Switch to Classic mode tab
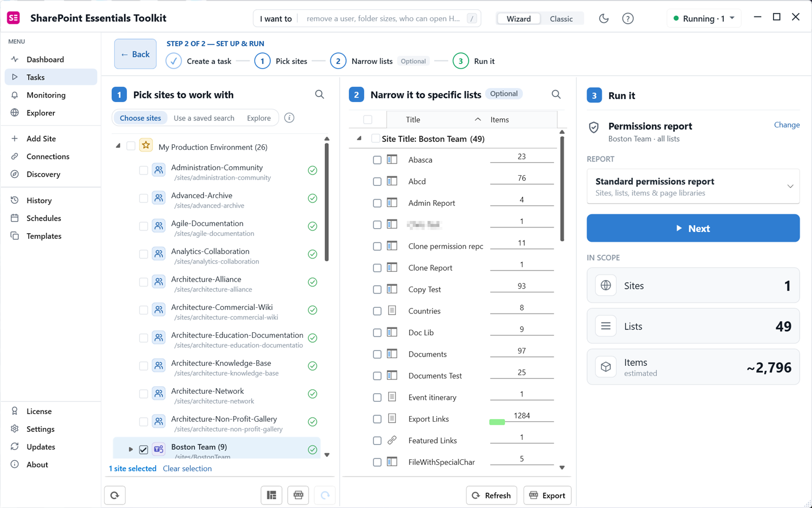This screenshot has width=812, height=508. tap(561, 19)
